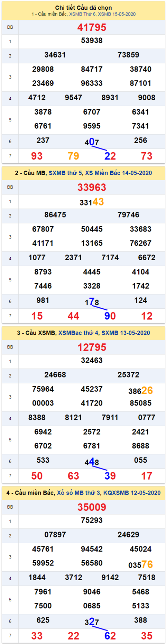This screenshot has width=166, height=644.
Task: Select special prize number 33963
Action: (x=92, y=188)
